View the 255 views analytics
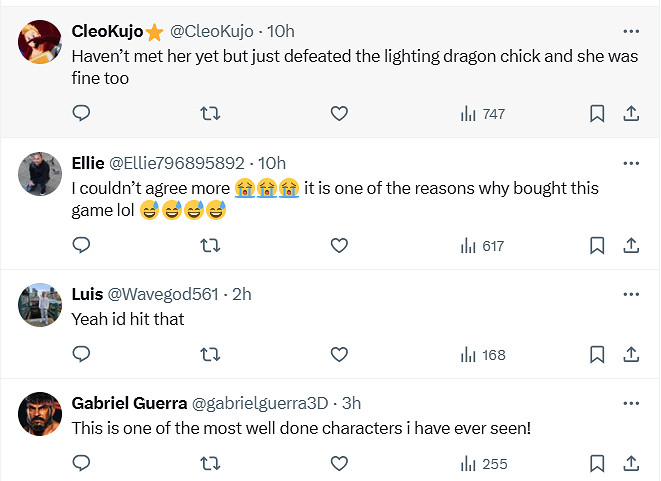Image resolution: width=661 pixels, height=481 pixels. (x=483, y=463)
